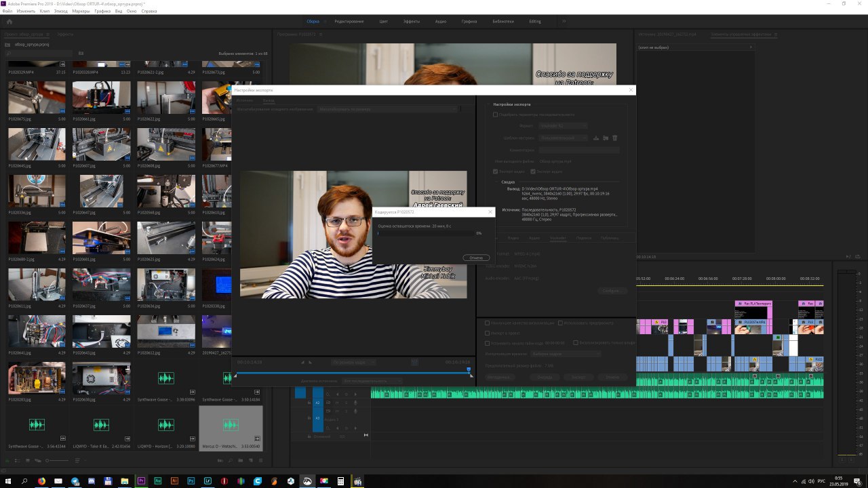This screenshot has width=868, height=488.
Task: Select the P1020675.jpg thumbnail in the Project panel
Action: 37,98
